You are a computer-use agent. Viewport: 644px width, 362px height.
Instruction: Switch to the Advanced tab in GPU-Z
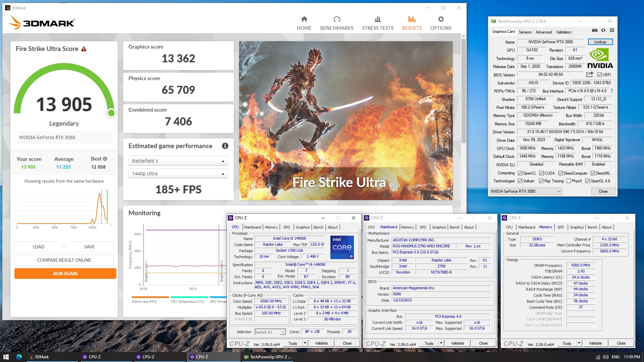coord(544,32)
